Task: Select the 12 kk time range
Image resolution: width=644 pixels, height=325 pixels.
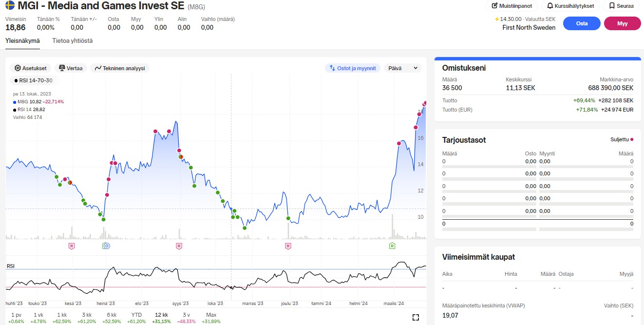Action: click(x=161, y=318)
